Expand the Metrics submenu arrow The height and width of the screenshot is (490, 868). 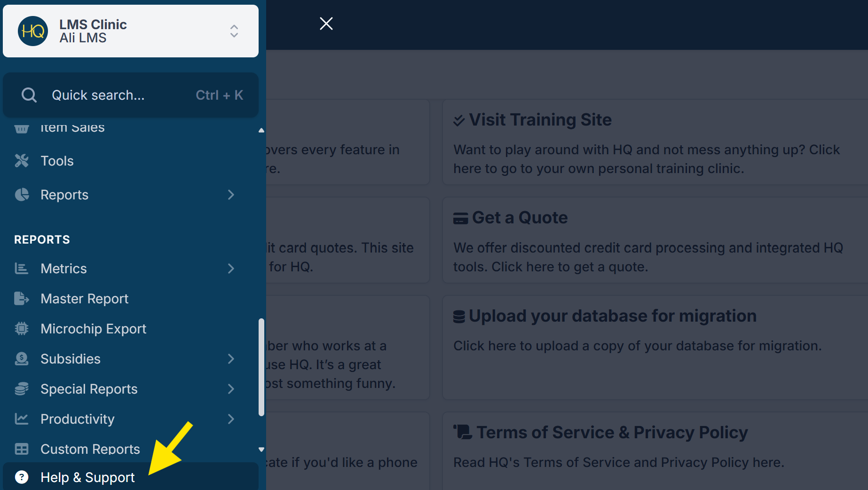coord(231,269)
